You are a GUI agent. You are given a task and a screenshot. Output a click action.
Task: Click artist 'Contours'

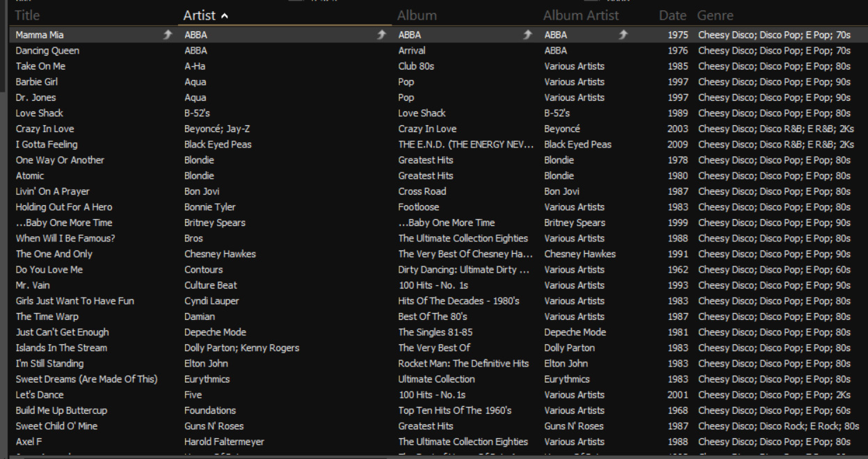coord(204,270)
